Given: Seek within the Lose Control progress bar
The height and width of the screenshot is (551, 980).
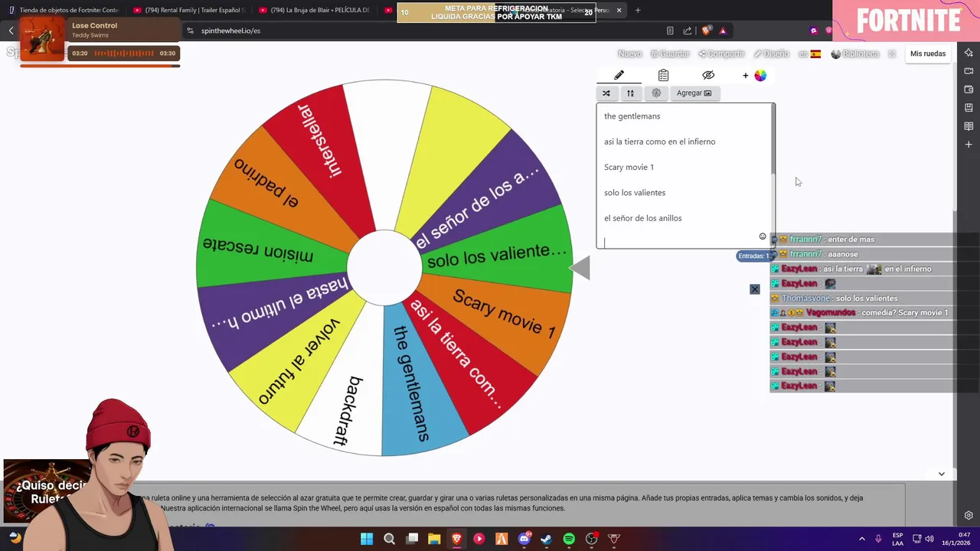Looking at the screenshot, I should coord(100,66).
